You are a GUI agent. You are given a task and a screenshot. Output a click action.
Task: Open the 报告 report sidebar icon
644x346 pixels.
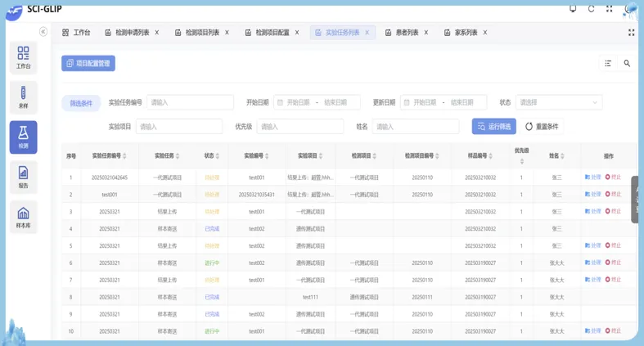click(x=23, y=177)
